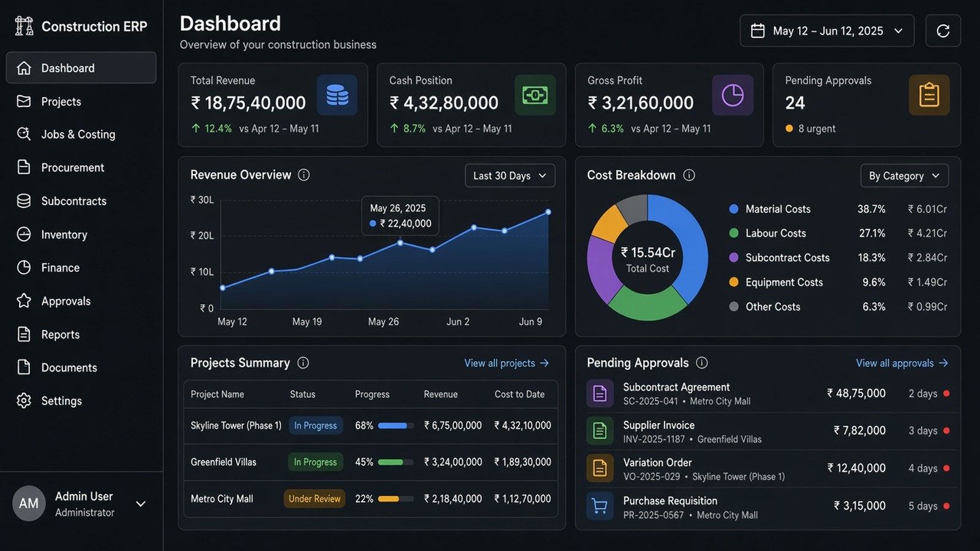Image resolution: width=980 pixels, height=551 pixels.
Task: Go to Jobs & Costing
Action: (x=81, y=134)
